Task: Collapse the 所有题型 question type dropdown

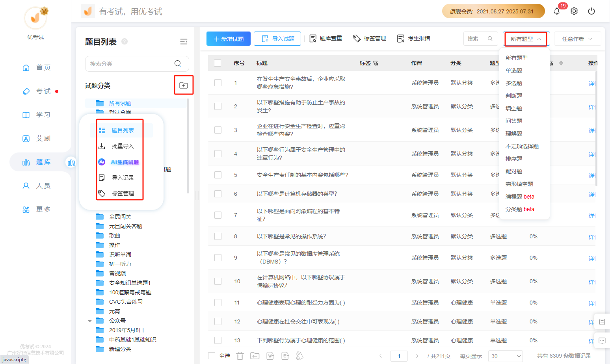Action: (x=526, y=39)
